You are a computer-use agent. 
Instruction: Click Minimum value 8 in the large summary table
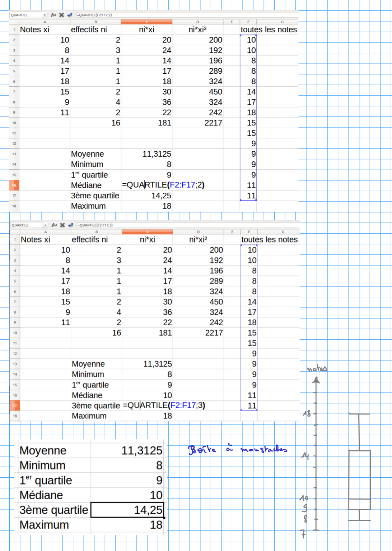point(159,465)
